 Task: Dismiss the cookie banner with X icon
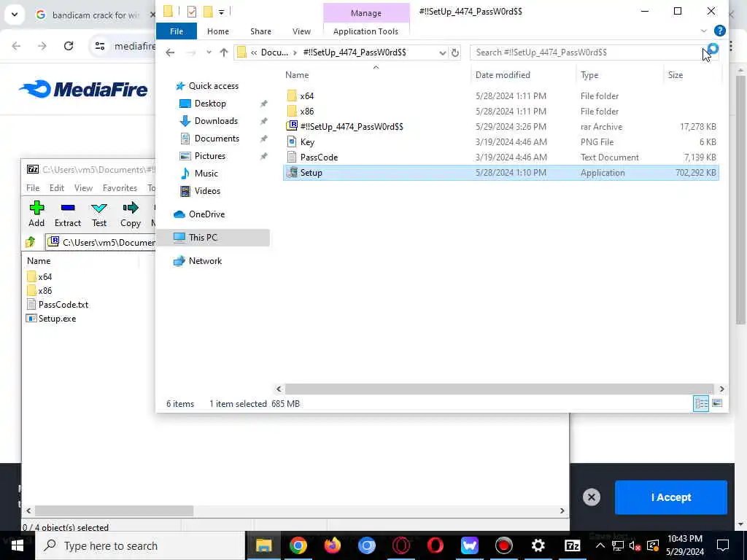pyautogui.click(x=591, y=497)
